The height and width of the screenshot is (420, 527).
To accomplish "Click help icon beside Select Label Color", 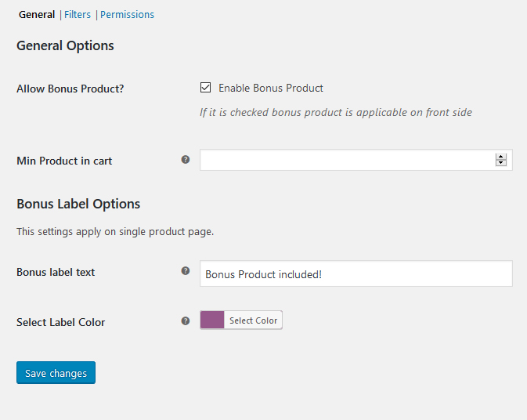I will point(186,320).
